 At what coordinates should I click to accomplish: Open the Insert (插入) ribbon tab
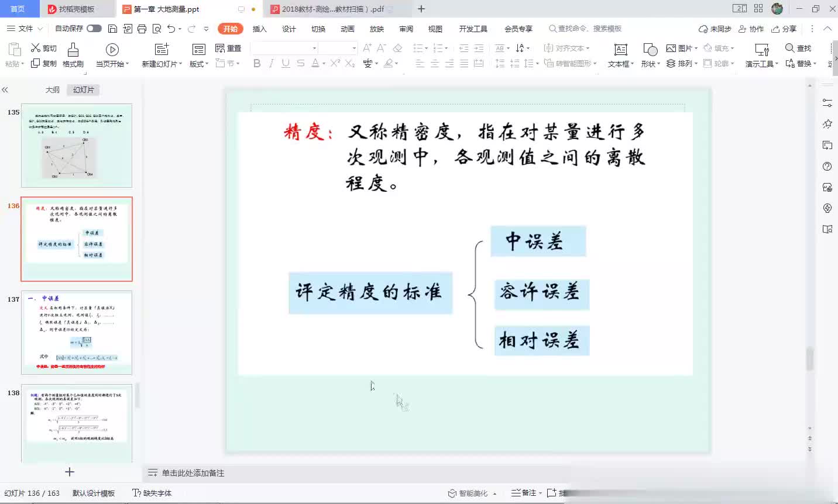coord(259,29)
